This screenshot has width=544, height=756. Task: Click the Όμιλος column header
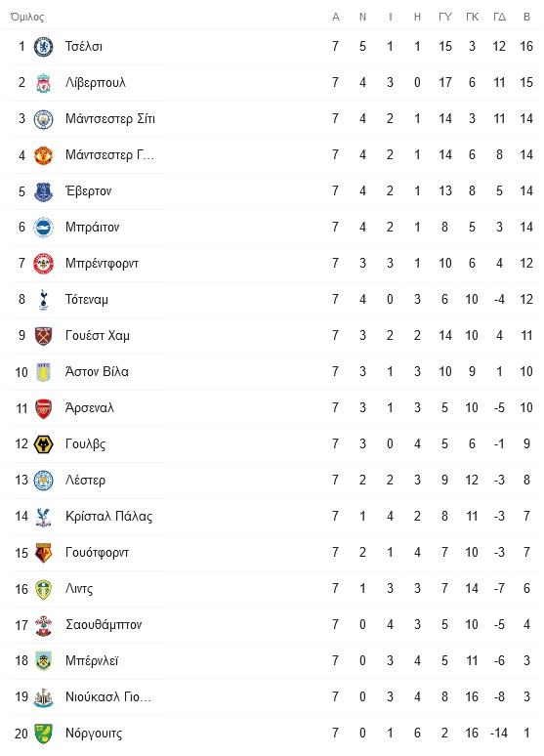point(27,17)
